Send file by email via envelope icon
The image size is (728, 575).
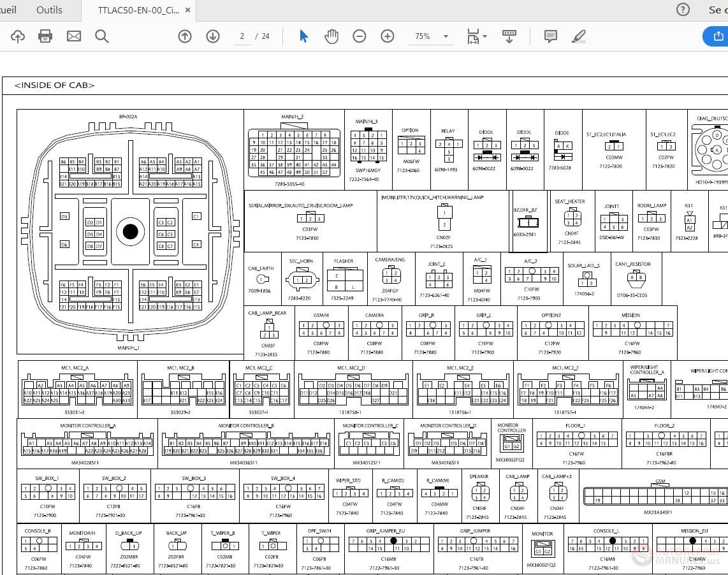click(74, 36)
